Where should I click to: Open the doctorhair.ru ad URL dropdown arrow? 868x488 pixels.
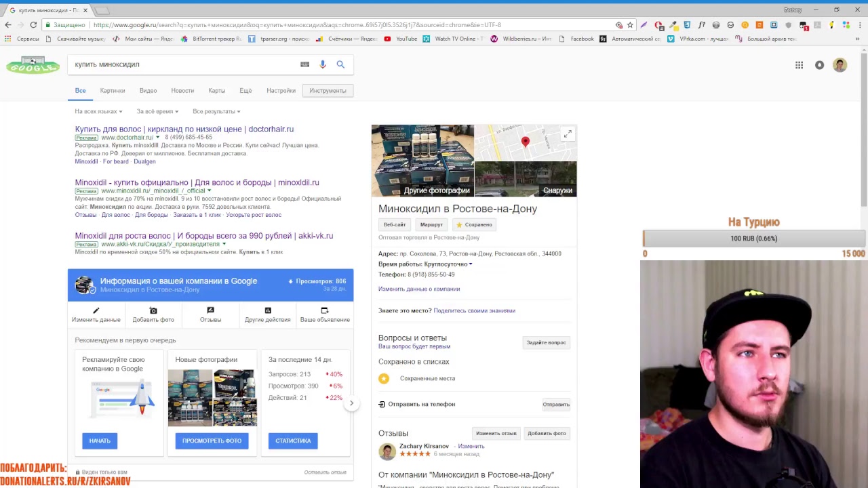pos(157,137)
